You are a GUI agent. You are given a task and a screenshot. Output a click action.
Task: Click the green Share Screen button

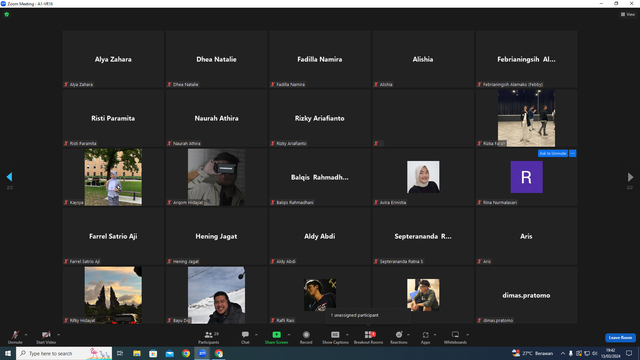[x=276, y=337]
